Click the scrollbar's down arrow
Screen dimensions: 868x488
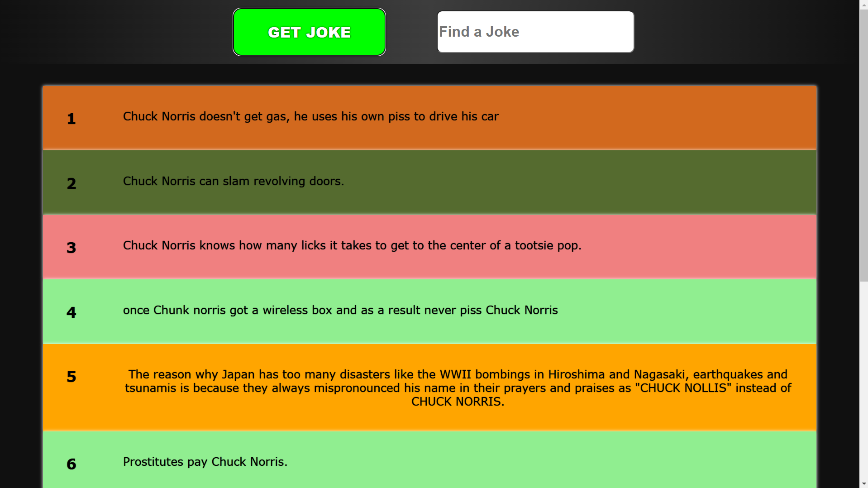(x=863, y=484)
